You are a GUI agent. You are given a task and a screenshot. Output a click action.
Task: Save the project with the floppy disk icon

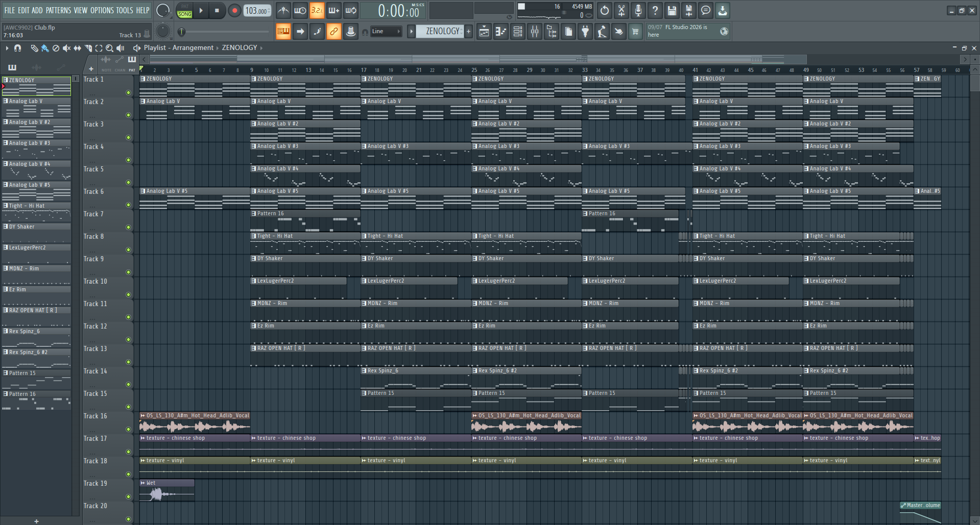[x=672, y=10]
